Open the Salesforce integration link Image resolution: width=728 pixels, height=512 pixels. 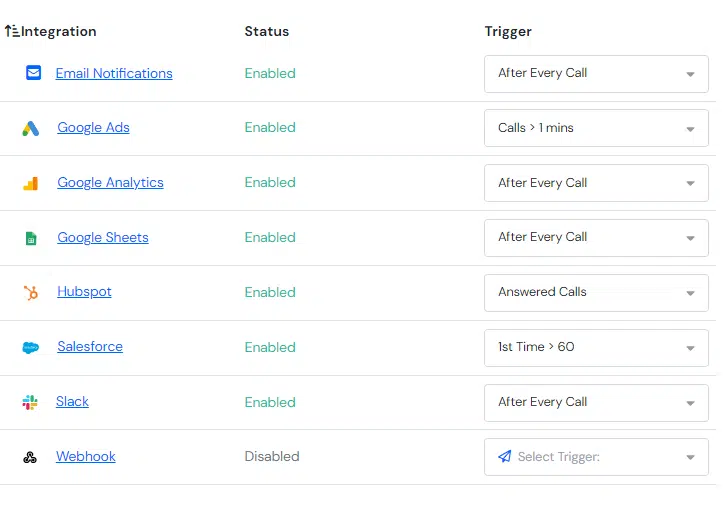[x=90, y=346]
